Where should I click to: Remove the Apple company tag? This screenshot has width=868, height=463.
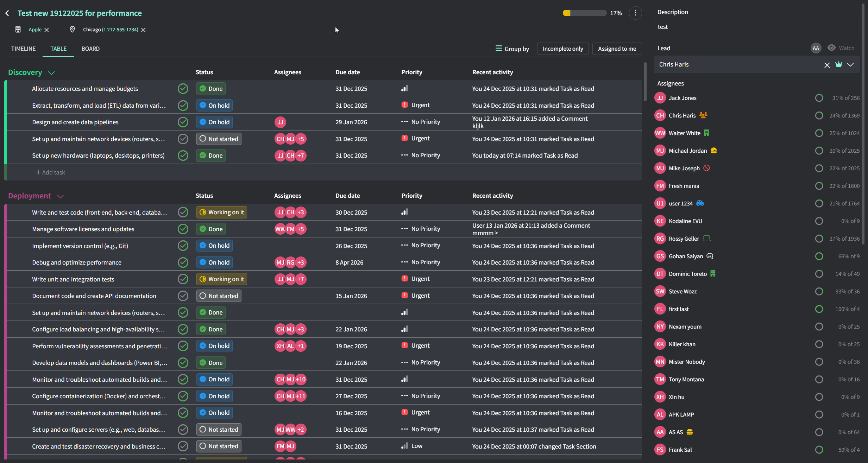[47, 30]
